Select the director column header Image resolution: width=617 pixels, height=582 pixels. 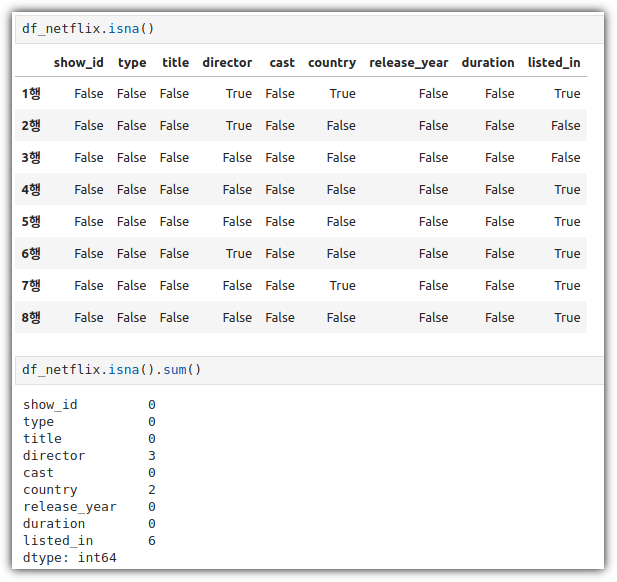point(227,63)
